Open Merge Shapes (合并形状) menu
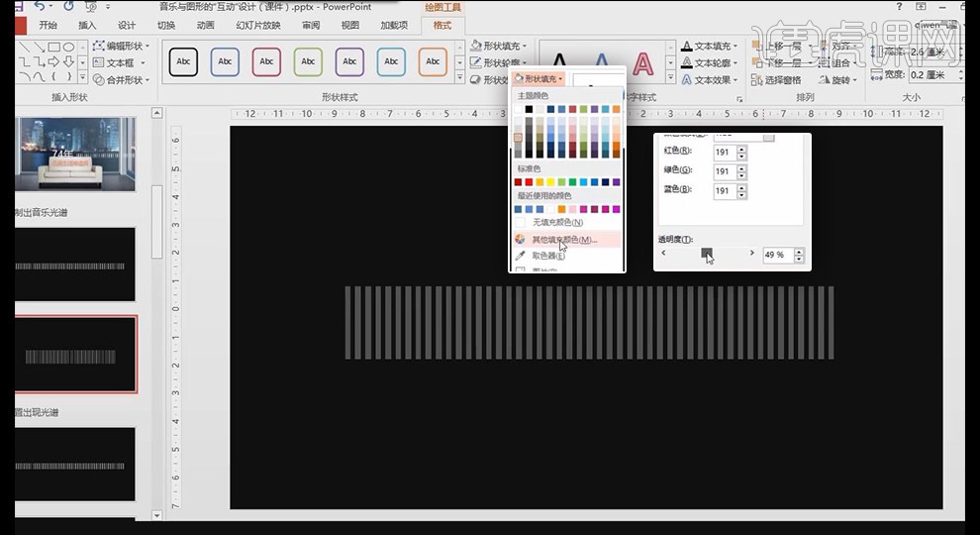Screen dimensions: 980x535 pyautogui.click(x=121, y=79)
